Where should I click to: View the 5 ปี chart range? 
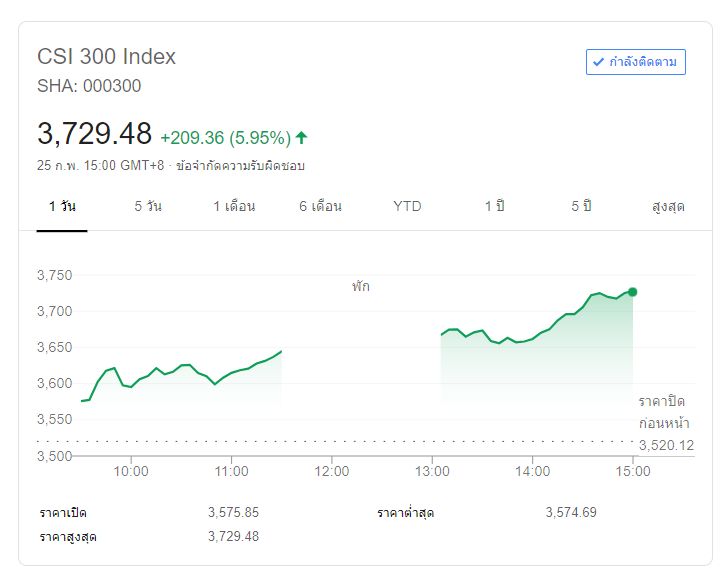(581, 206)
